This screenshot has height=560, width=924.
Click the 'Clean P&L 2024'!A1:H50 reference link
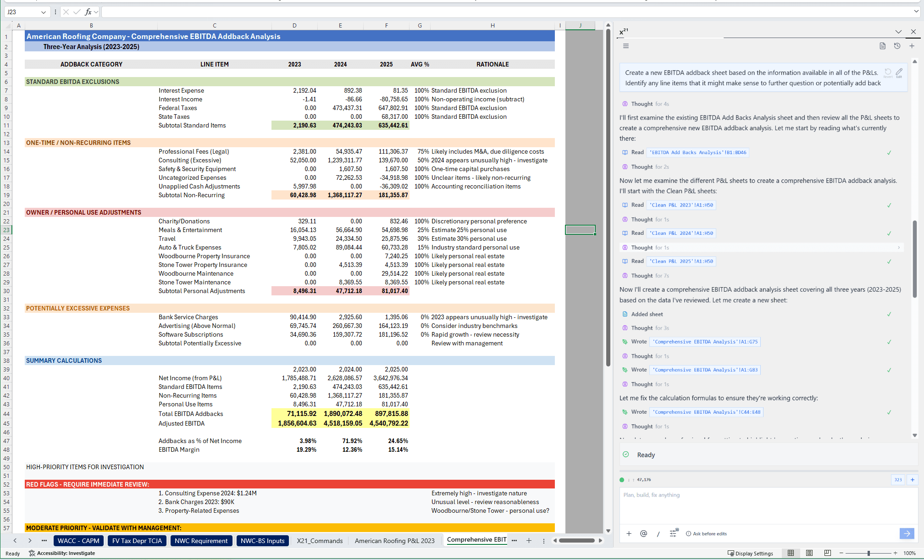(681, 233)
